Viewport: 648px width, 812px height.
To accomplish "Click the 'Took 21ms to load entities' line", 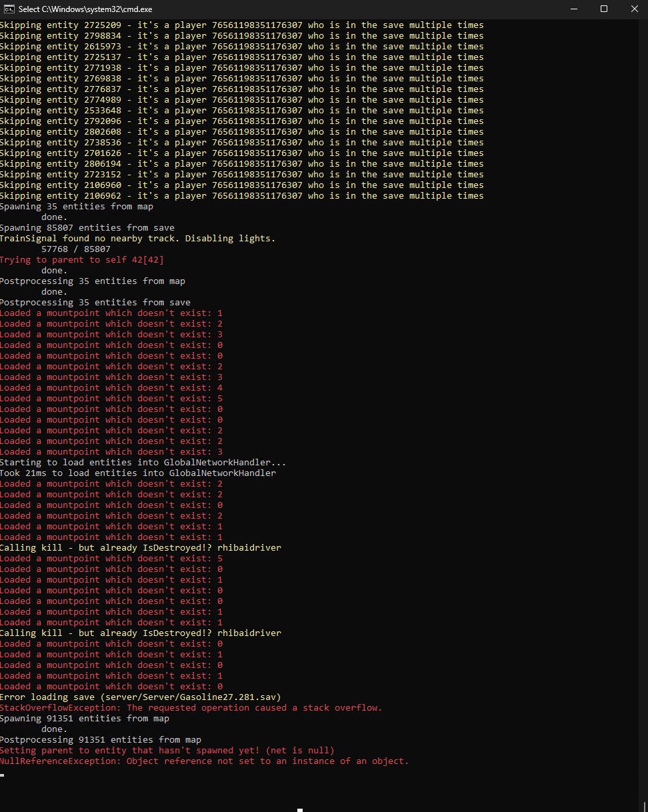I will point(137,473).
